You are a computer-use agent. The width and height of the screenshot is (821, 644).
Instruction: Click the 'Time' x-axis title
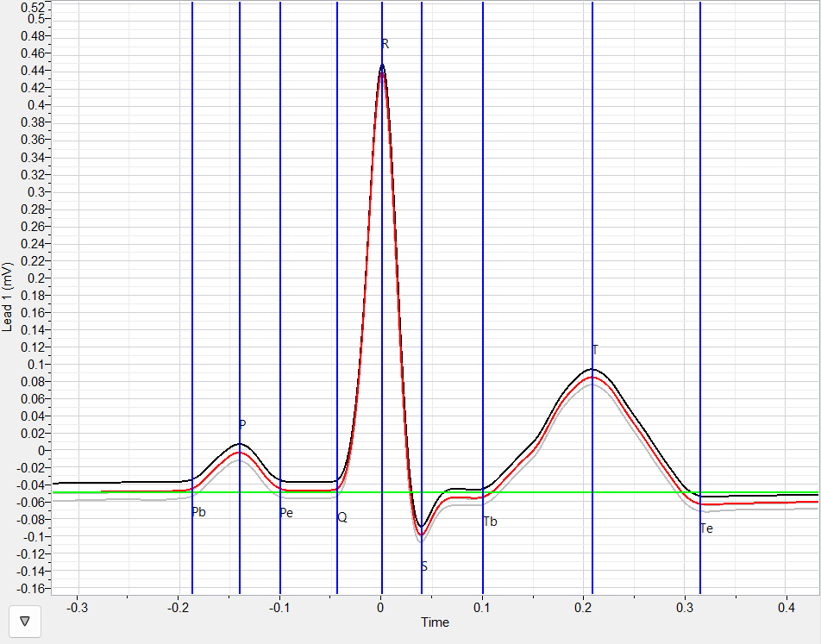point(435,622)
